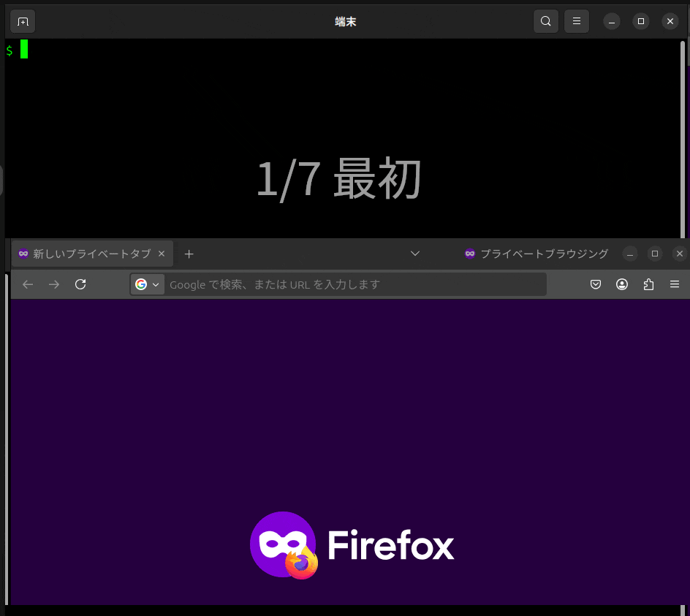
Task: Open the extensions puzzle-piece icon
Action: [648, 284]
